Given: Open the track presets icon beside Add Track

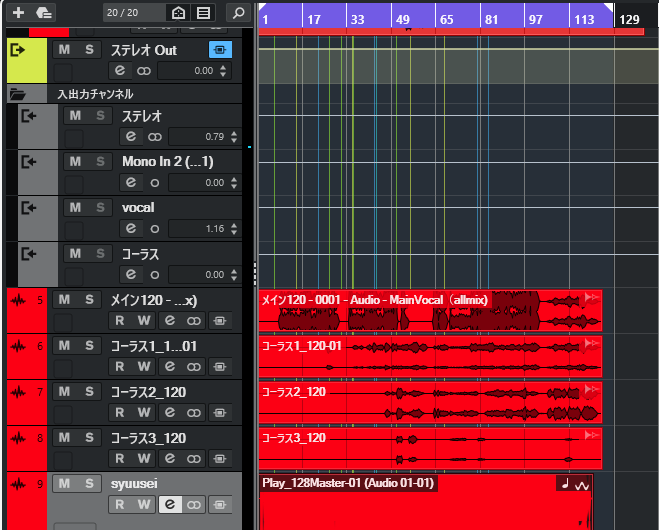Looking at the screenshot, I should [x=44, y=13].
